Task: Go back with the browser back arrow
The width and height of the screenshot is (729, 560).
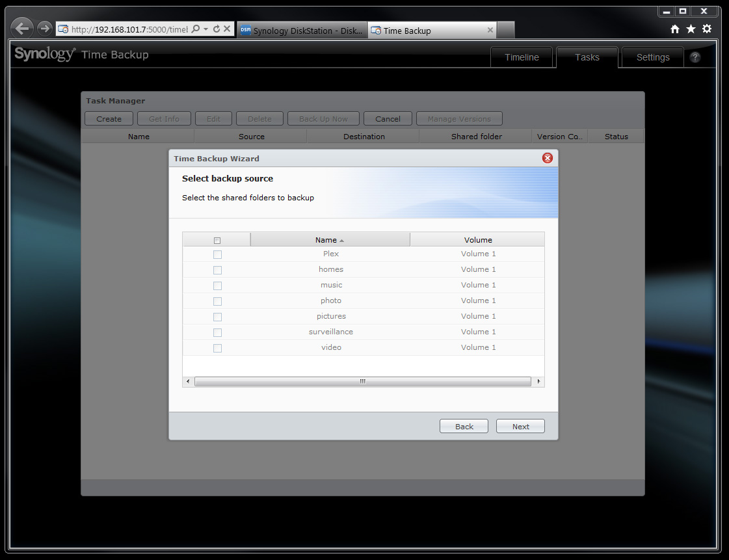Action: click(22, 29)
